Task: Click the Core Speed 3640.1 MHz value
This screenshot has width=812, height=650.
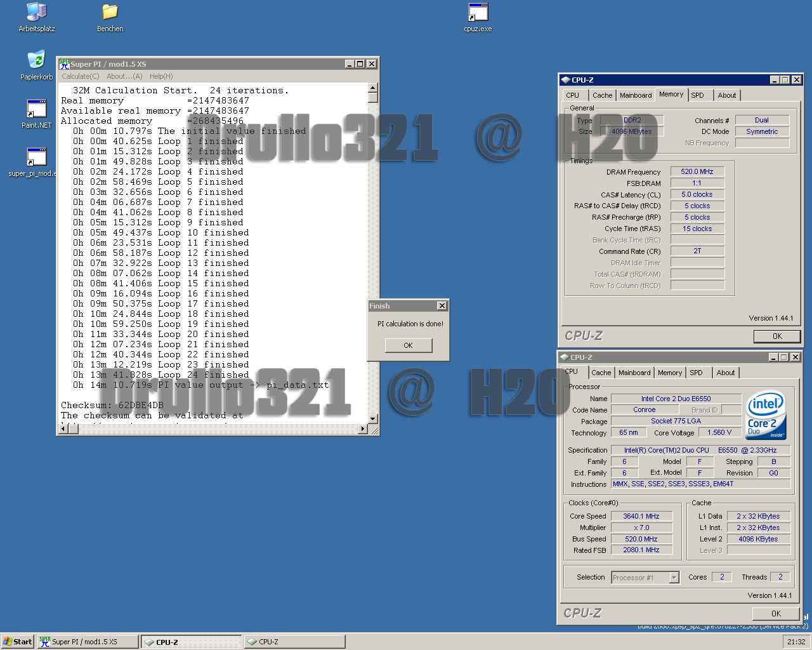Action: click(x=641, y=516)
